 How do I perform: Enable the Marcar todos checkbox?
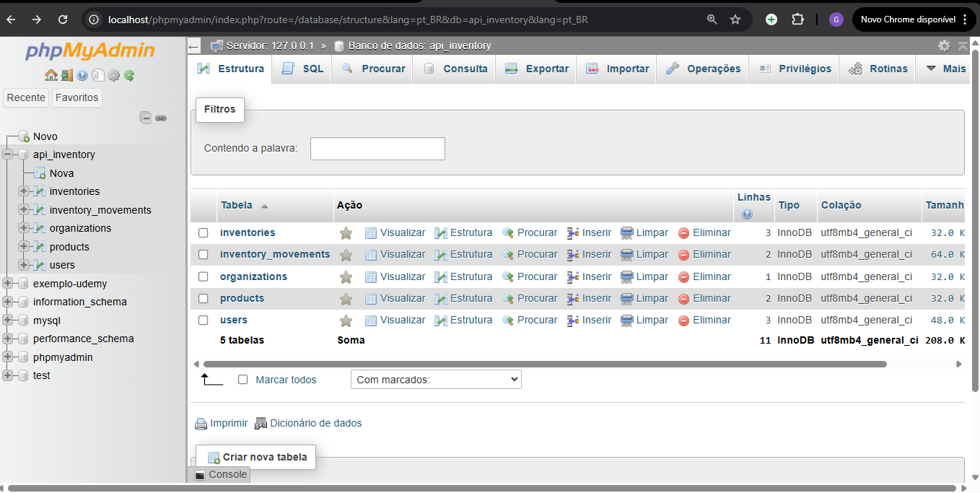[242, 379]
